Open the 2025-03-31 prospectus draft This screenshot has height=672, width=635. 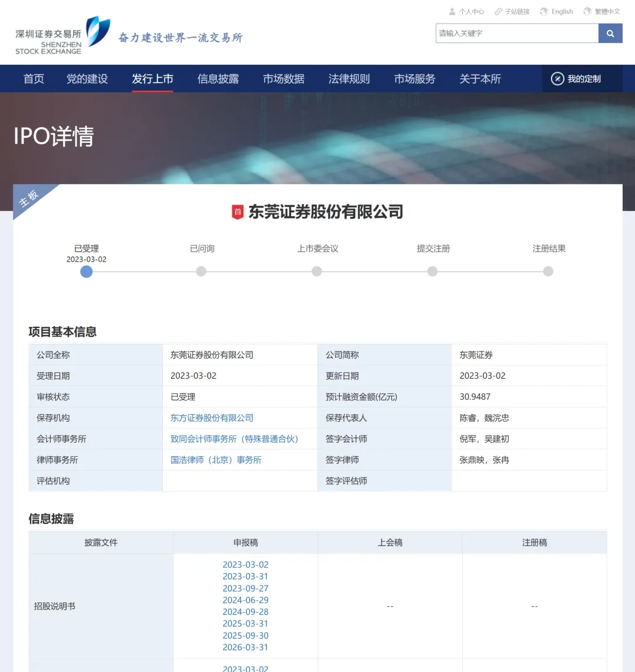246,624
